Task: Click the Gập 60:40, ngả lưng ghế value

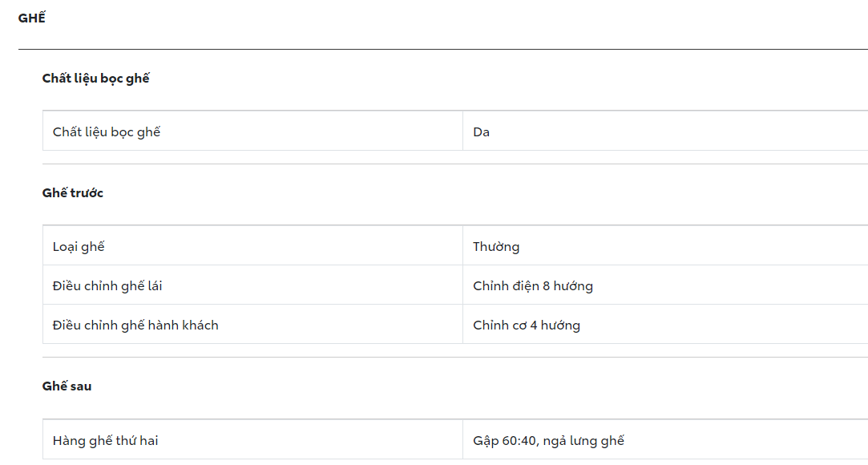Action: pyautogui.click(x=548, y=440)
